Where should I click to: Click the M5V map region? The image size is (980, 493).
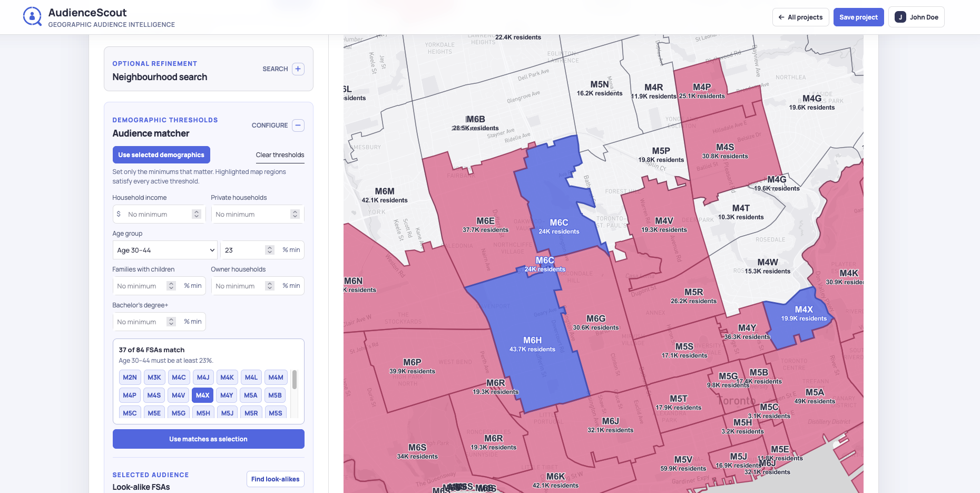(x=683, y=464)
